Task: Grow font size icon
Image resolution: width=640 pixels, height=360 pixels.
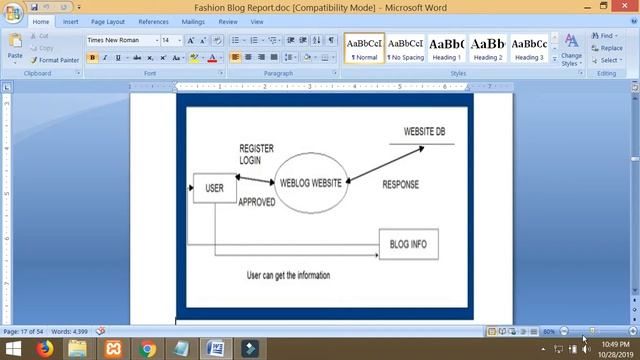Action: (x=191, y=40)
